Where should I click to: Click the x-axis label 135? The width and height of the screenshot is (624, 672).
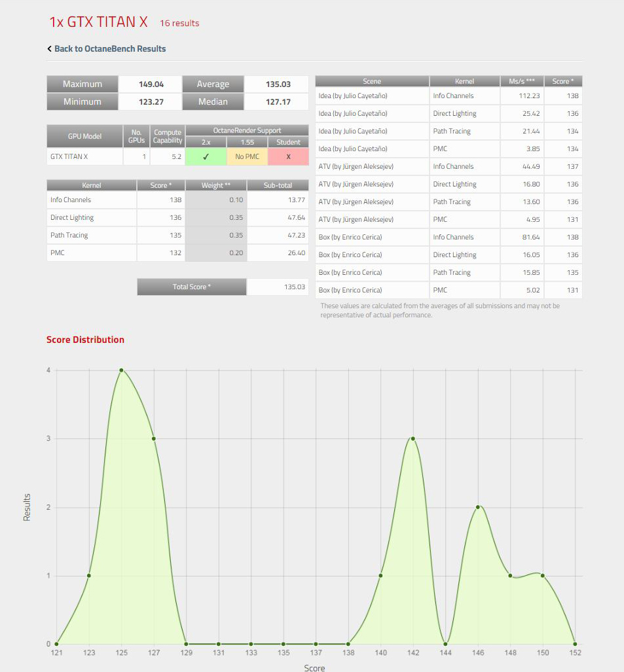pos(284,653)
